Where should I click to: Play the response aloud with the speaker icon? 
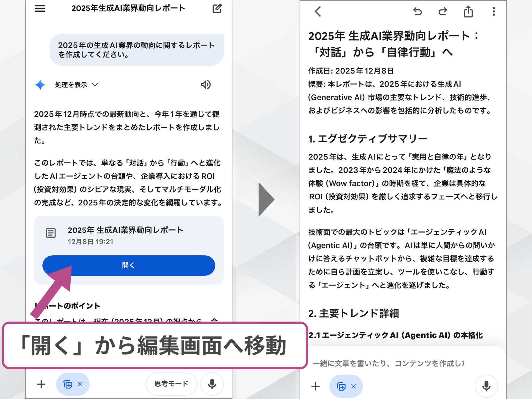click(206, 85)
